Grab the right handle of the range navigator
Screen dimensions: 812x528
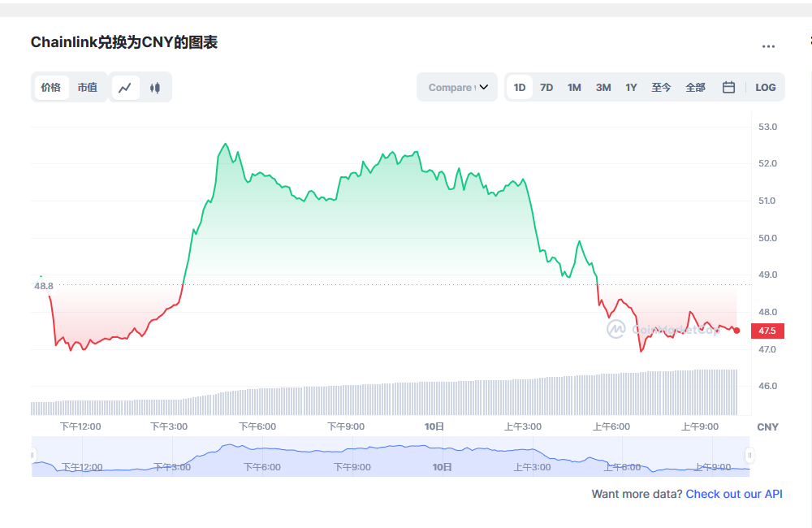click(749, 456)
